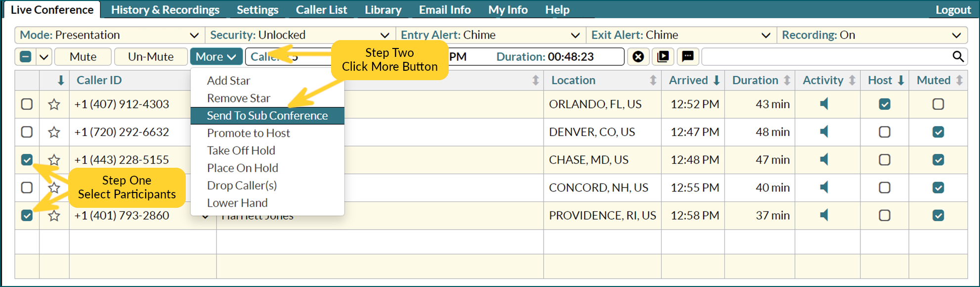Click the playback media icon next to duration
The image size is (980, 287).
[663, 56]
